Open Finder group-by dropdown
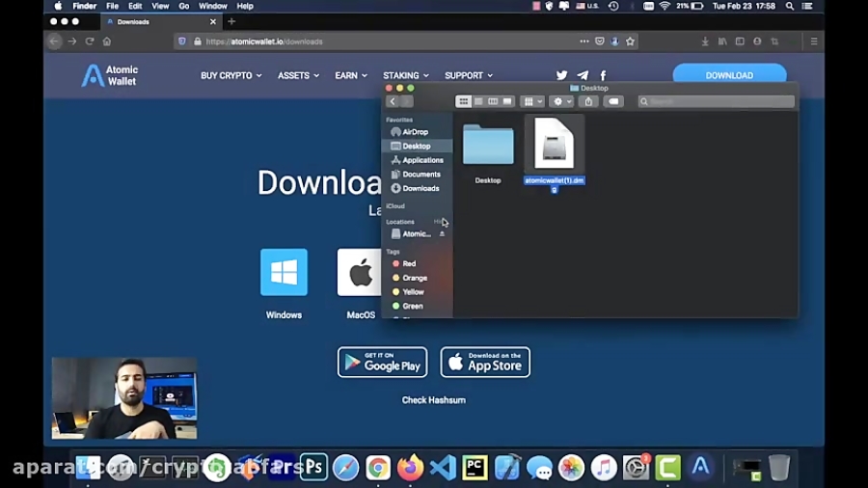 (533, 102)
